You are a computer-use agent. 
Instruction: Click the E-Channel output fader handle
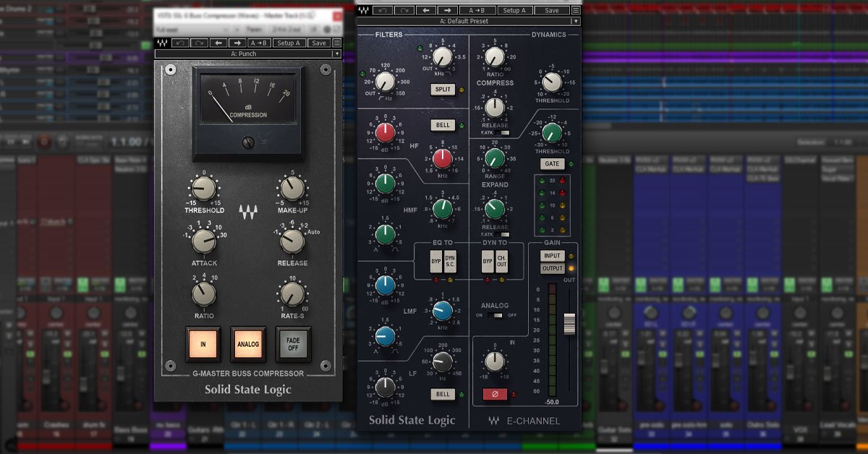(569, 323)
